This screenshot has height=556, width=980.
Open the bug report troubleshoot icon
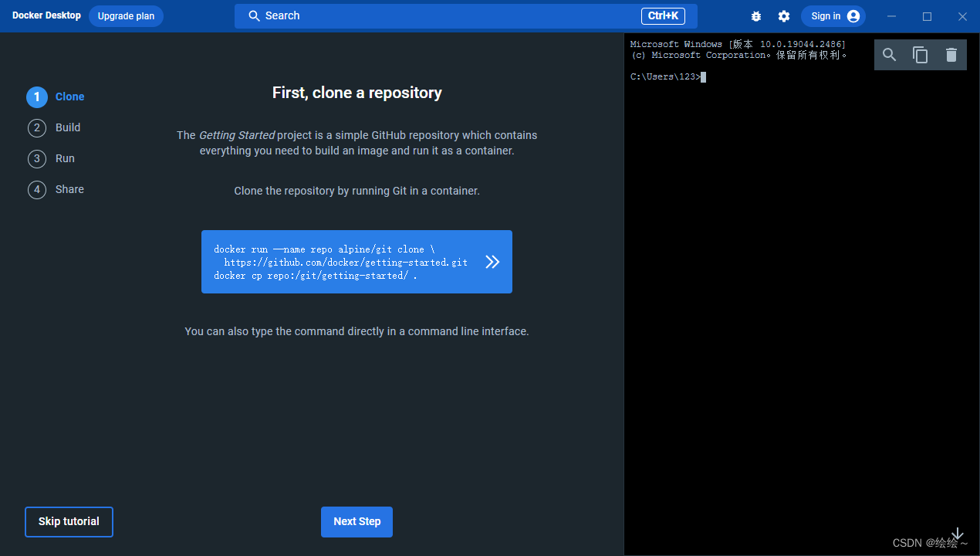coord(756,16)
